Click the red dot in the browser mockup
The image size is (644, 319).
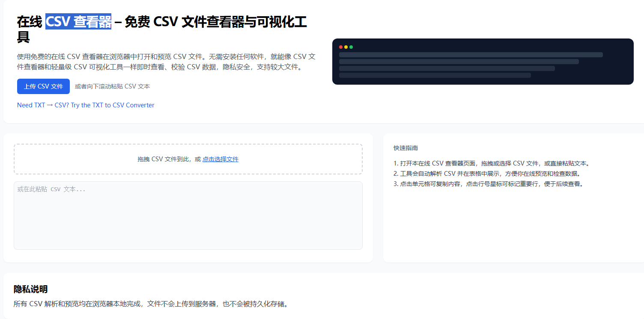tap(340, 47)
